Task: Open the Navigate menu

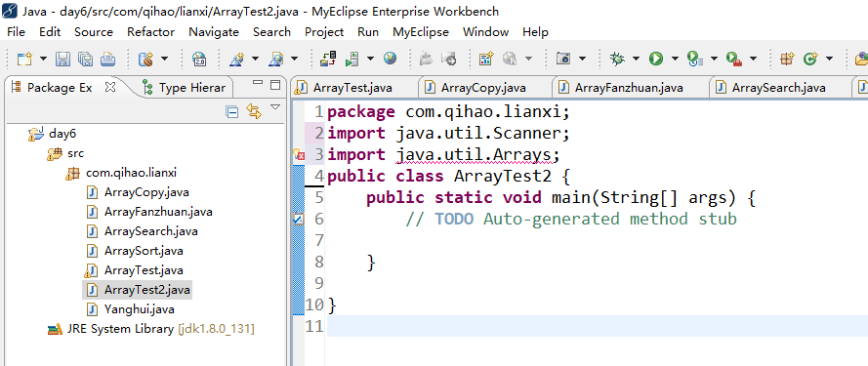Action: pos(214,32)
